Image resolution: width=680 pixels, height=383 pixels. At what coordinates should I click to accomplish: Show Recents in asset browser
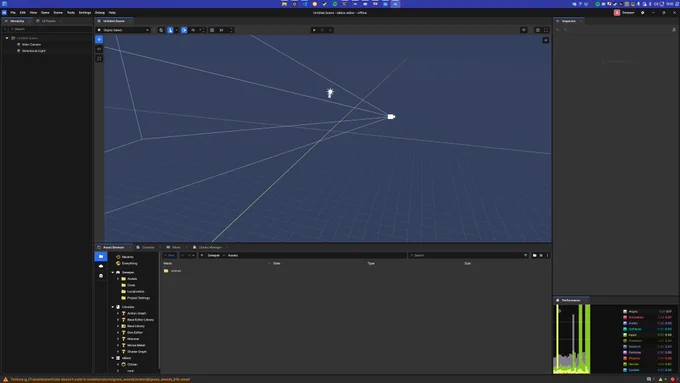(128, 257)
